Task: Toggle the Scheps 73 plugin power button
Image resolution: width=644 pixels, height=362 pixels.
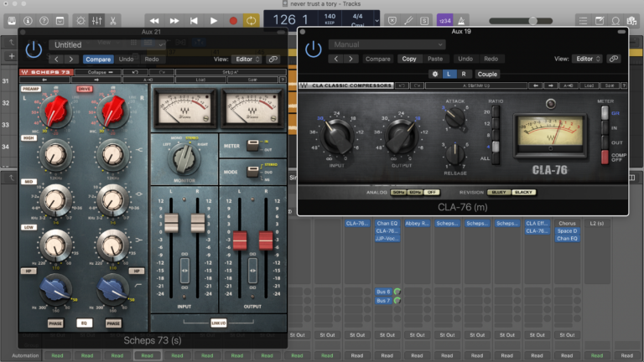Action: 34,51
